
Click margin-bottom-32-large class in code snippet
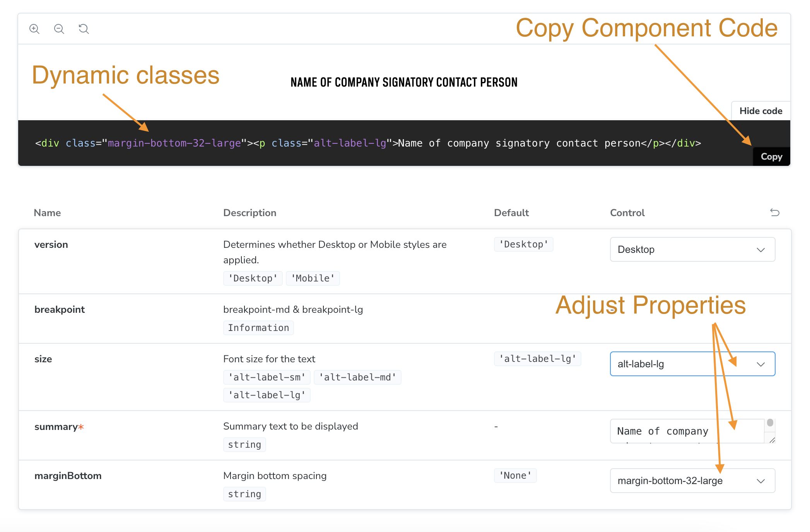point(174,143)
